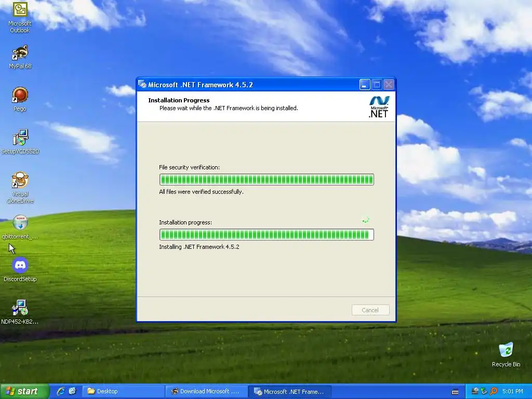The image size is (532, 399).
Task: Open the Start menu
Action: [24, 392]
